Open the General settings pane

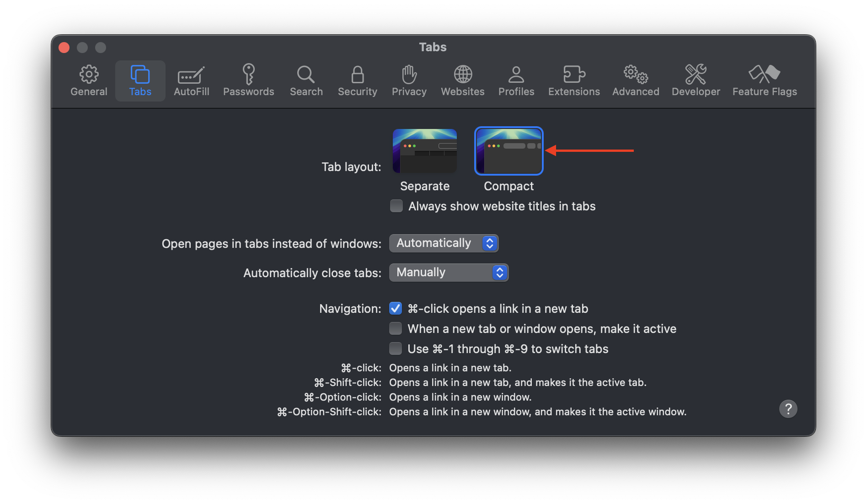(x=89, y=80)
